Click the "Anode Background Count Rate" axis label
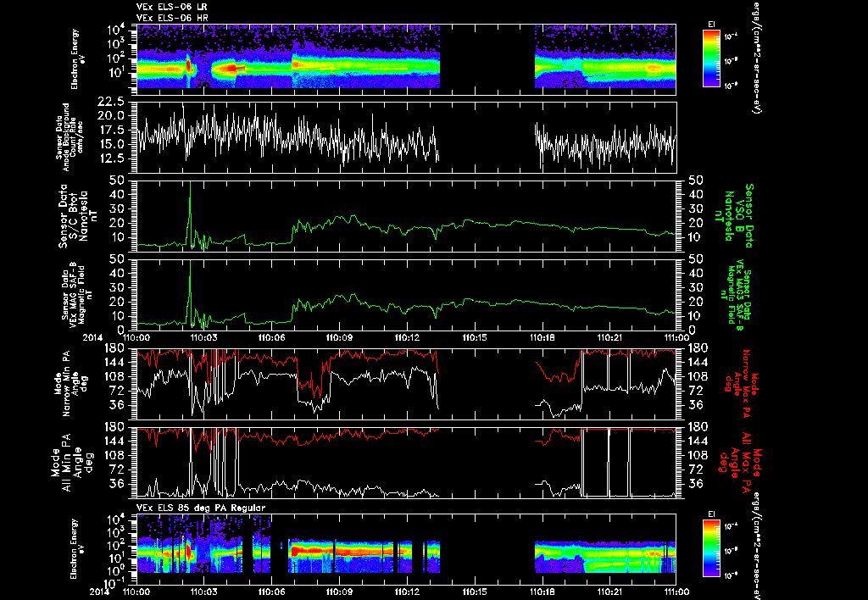Image resolution: width=868 pixels, height=600 pixels. (70, 137)
